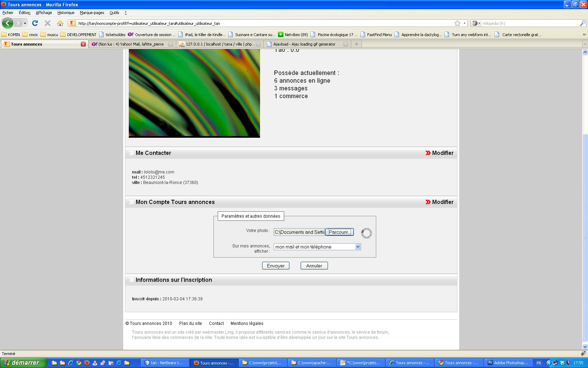Go to the Home page icon
Image resolution: width=588 pixels, height=368 pixels.
60,23
